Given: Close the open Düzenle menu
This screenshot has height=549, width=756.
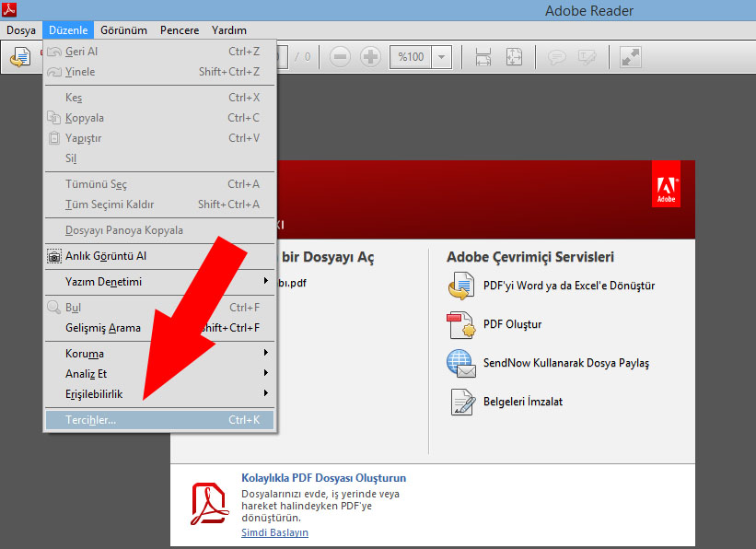Looking at the screenshot, I should point(68,30).
